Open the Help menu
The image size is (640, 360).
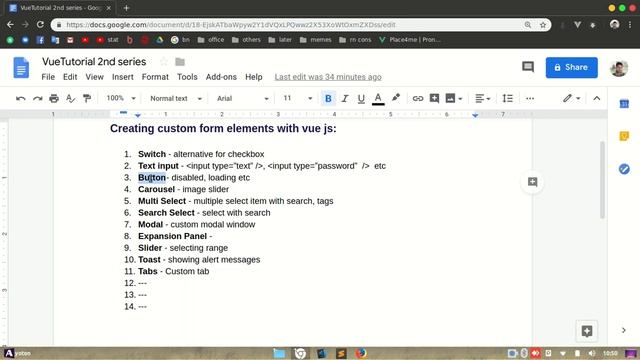(253, 77)
